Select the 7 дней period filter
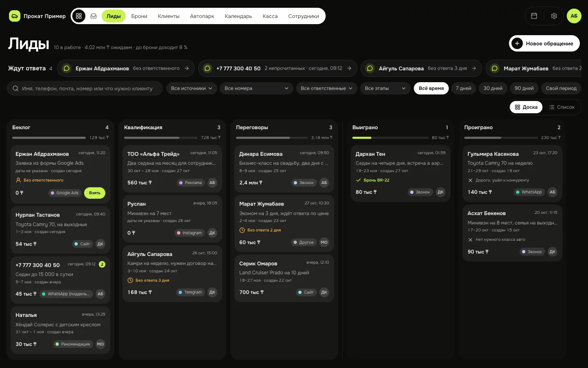The width and height of the screenshot is (588, 368). coord(463,88)
